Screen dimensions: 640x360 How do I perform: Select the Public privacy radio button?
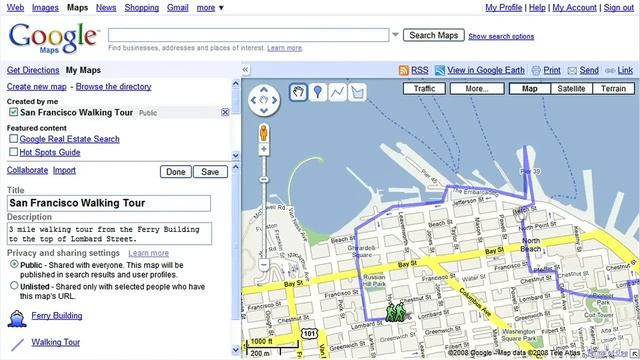point(14,264)
